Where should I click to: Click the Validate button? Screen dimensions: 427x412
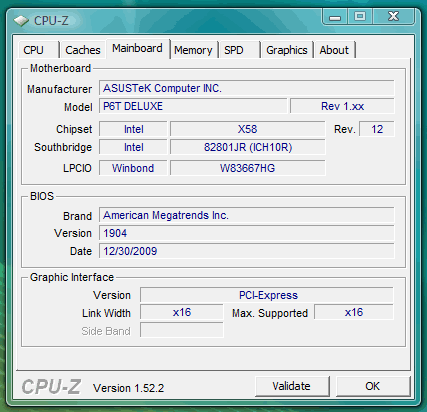coord(292,386)
